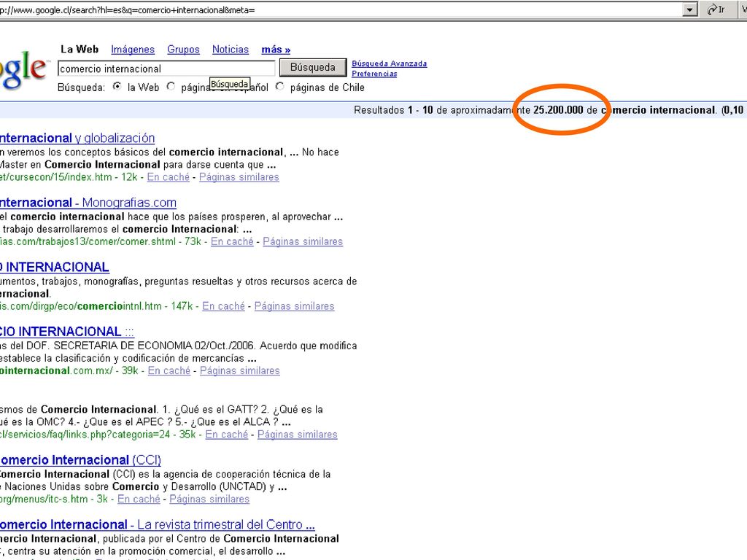
Task: Click the Búsqueda search button
Action: pyautogui.click(x=313, y=68)
